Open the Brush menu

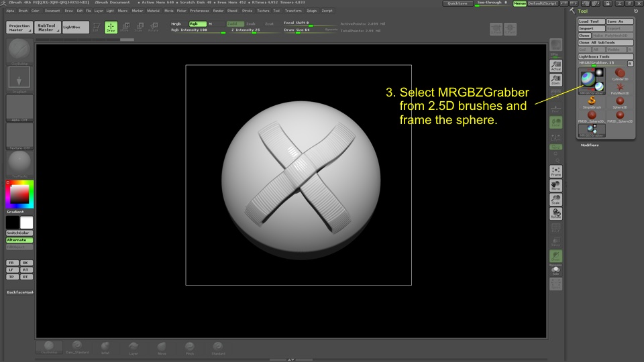pyautogui.click(x=23, y=11)
